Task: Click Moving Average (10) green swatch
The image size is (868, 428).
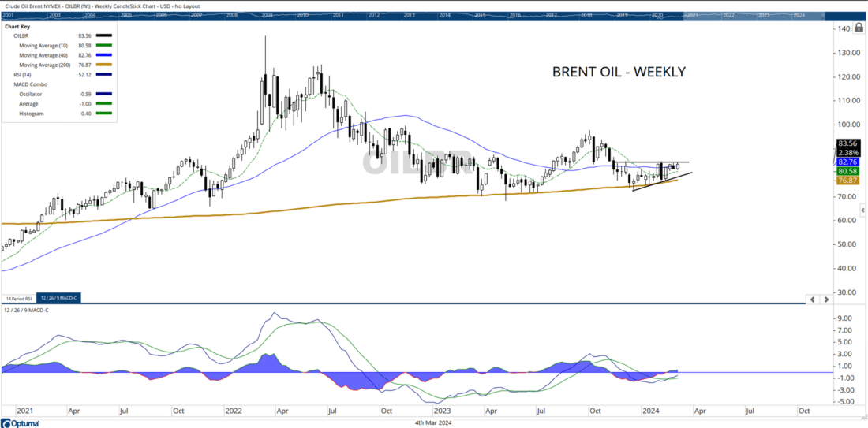Action: pos(103,47)
